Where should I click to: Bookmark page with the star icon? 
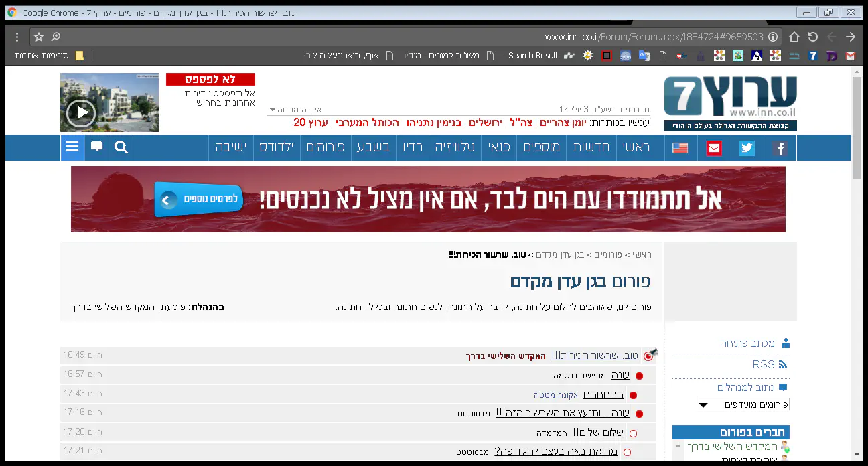click(39, 37)
